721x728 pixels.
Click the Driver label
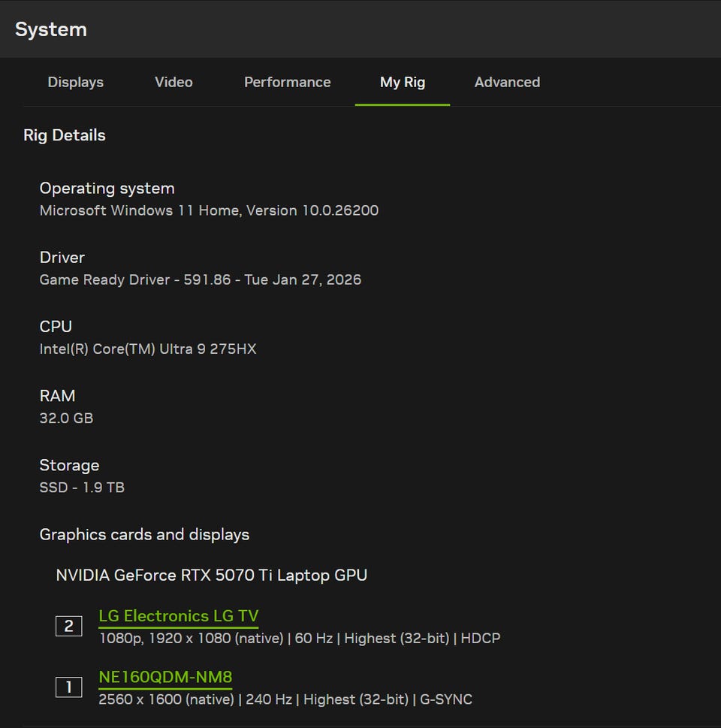pos(62,257)
